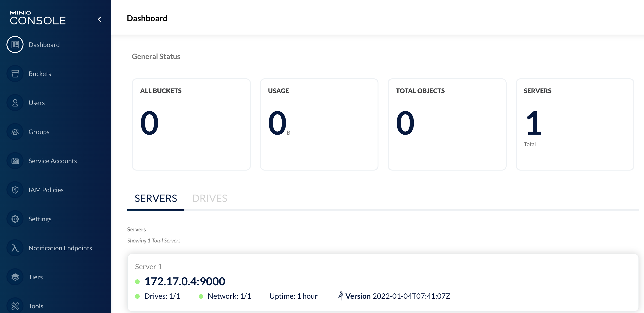Viewport: 644px width, 313px height.
Task: Click the Users person icon
Action: coord(15,103)
